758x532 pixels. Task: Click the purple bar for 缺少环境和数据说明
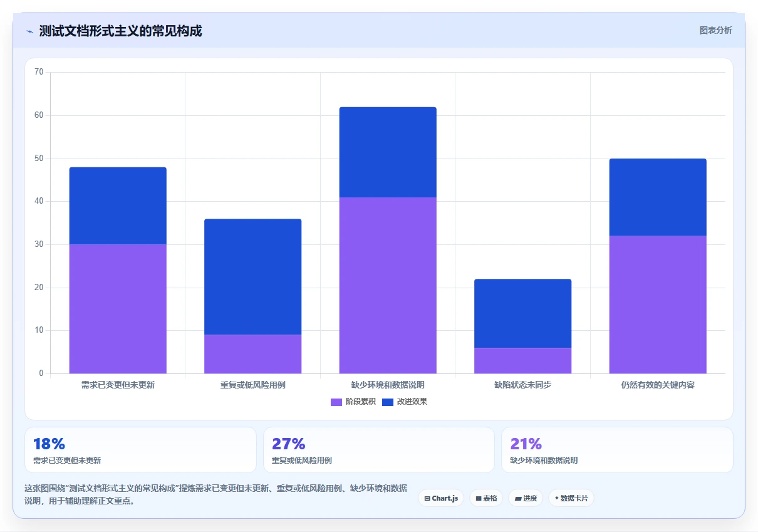(x=388, y=285)
